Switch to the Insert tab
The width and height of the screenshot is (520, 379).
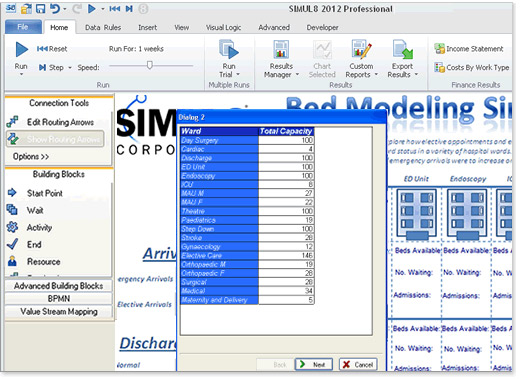coord(148,28)
